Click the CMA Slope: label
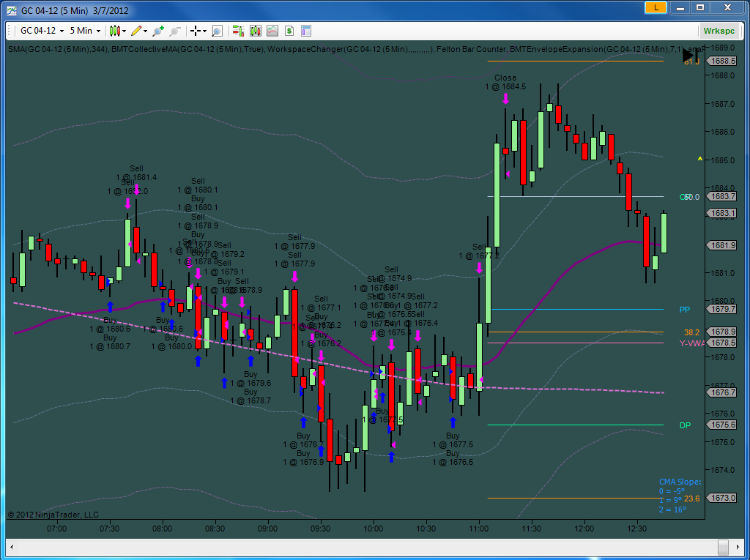 [x=680, y=482]
